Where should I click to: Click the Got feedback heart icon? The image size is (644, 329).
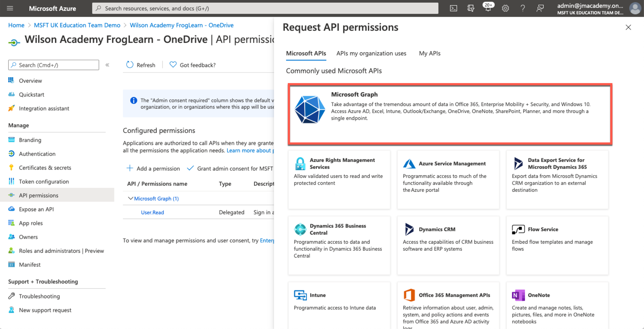tap(173, 64)
